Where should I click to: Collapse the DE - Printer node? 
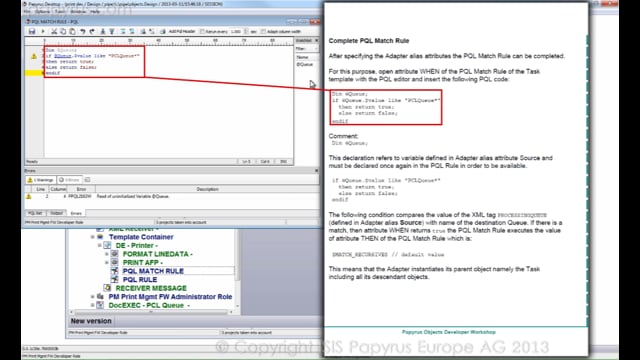[x=100, y=245]
